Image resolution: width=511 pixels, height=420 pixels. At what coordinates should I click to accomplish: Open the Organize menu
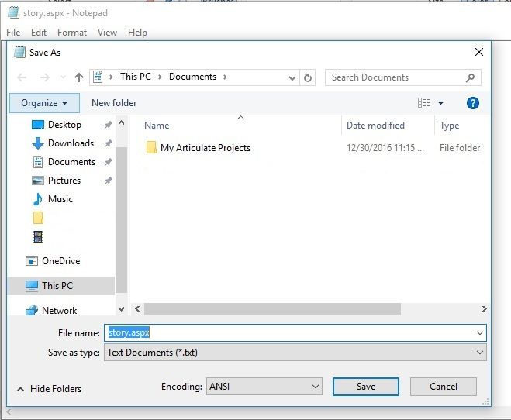44,103
